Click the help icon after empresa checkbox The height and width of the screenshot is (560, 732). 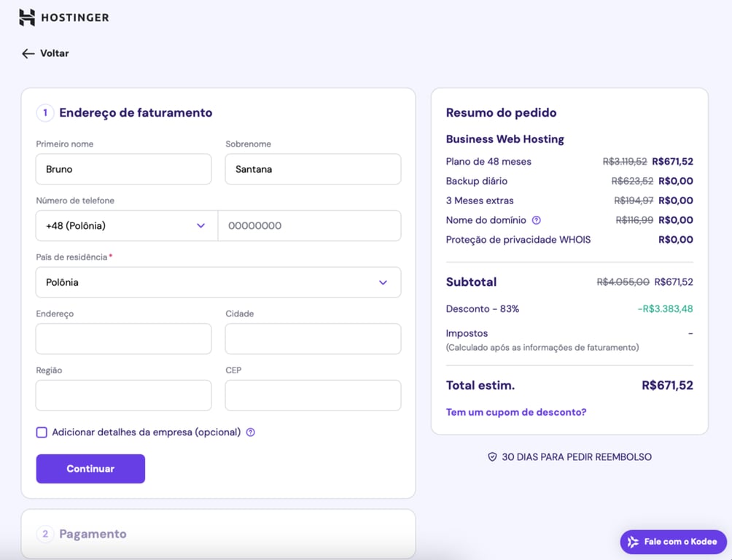point(250,432)
